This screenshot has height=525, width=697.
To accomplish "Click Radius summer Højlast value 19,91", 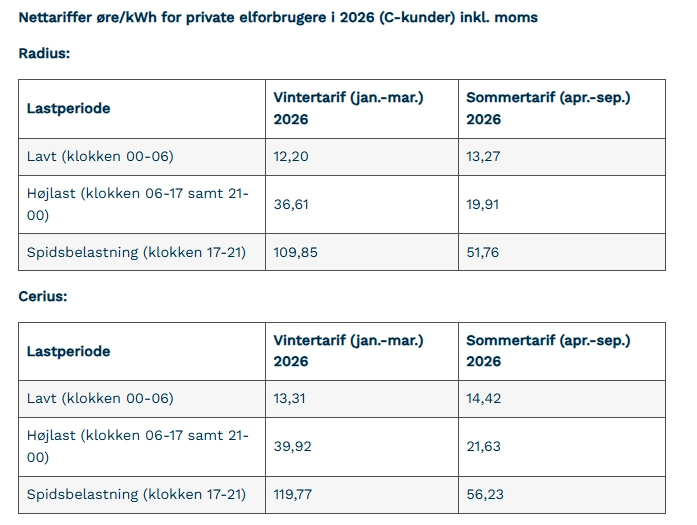I will coord(483,204).
